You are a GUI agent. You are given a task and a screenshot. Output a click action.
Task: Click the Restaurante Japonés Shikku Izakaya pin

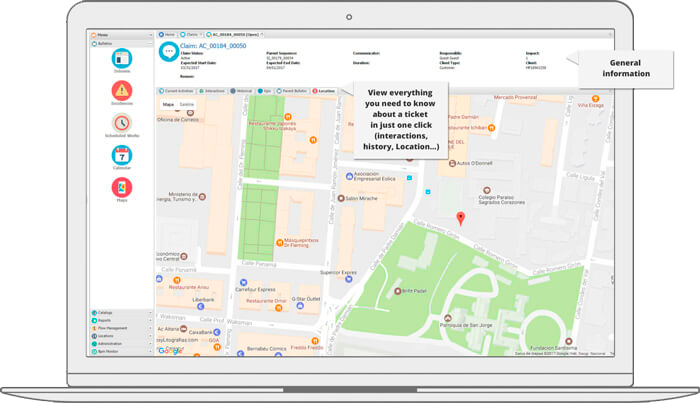(x=288, y=117)
